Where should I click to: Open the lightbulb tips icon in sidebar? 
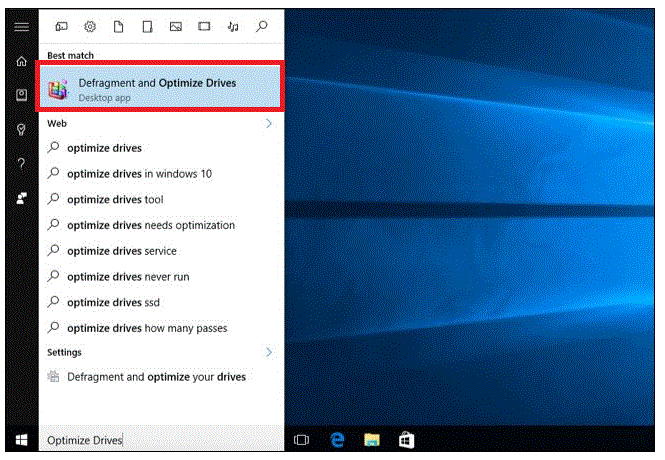(22, 129)
